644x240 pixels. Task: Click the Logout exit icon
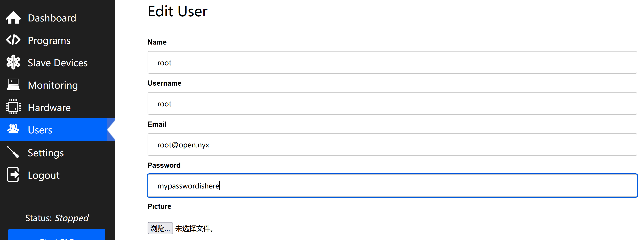click(13, 174)
